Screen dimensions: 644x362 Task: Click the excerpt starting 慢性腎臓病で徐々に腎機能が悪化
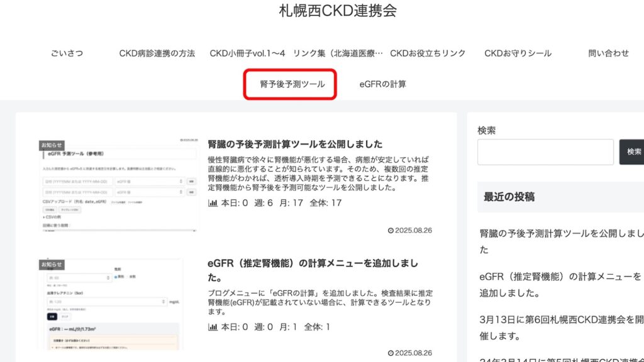318,173
